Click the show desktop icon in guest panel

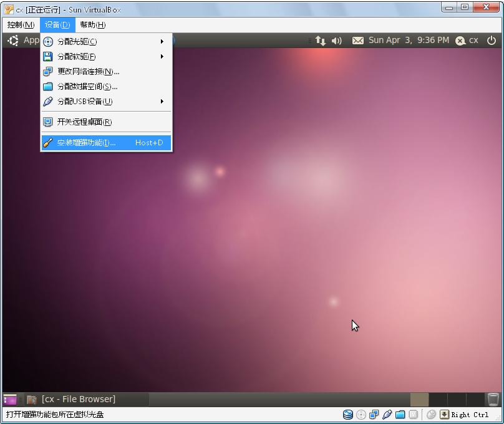pos(10,399)
